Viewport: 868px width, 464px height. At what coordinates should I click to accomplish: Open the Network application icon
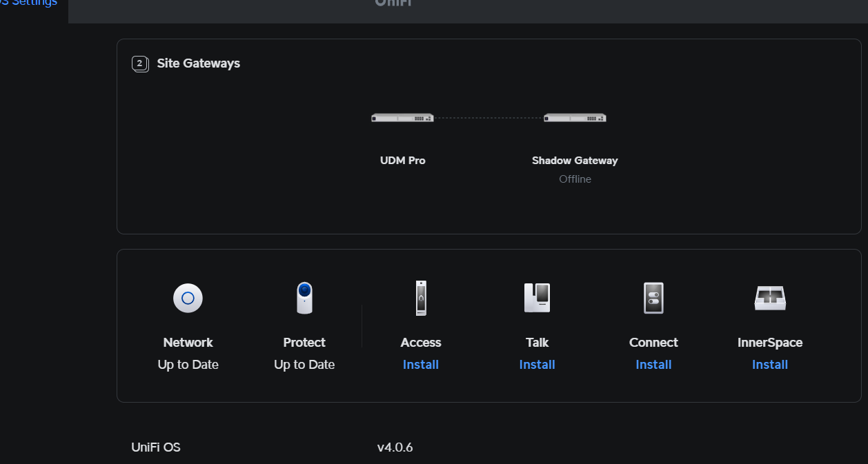tap(188, 299)
